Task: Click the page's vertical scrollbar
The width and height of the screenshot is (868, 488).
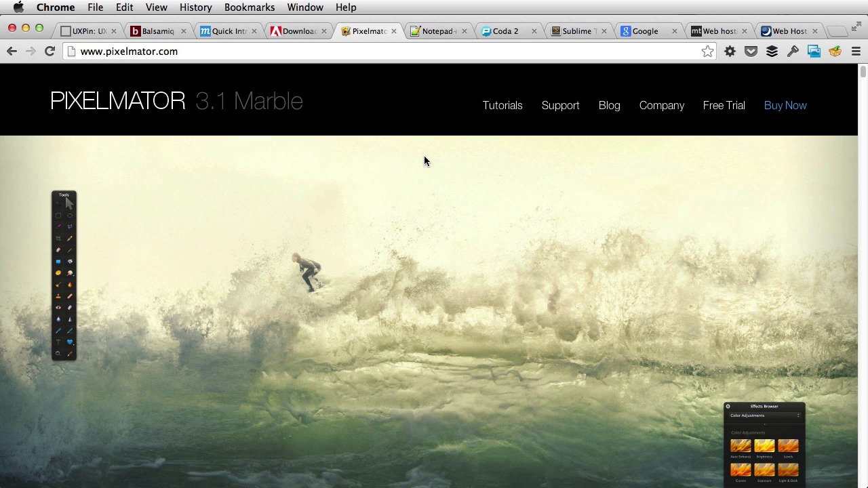Action: (x=863, y=72)
